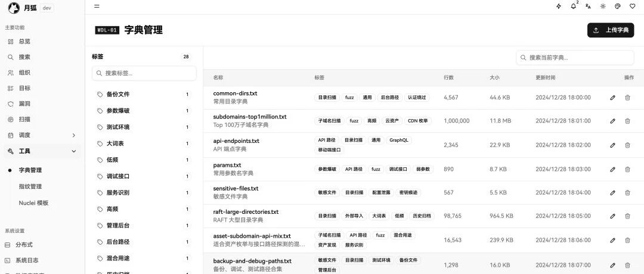The image size is (644, 274).
Task: Toggle light/dark theme sun icon
Action: point(603,6)
